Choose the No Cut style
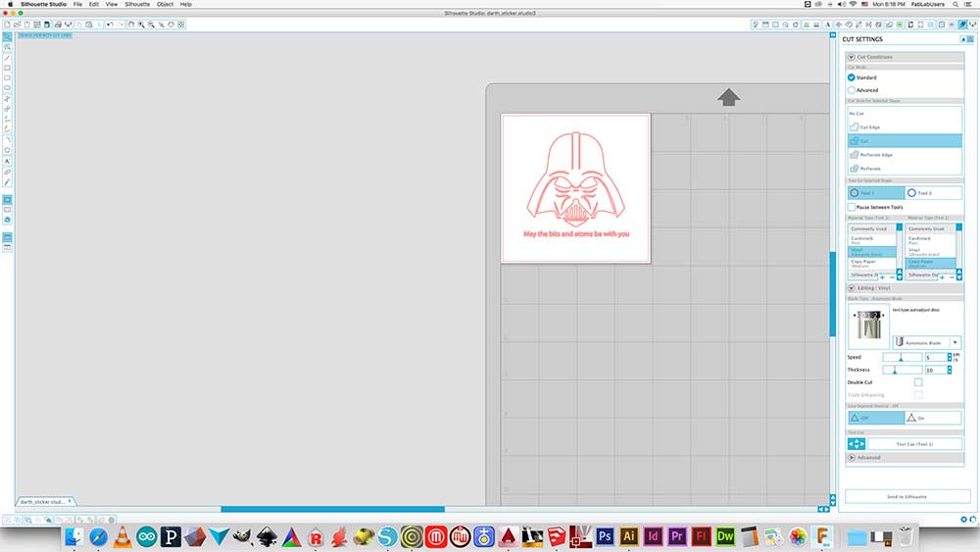 coord(905,113)
